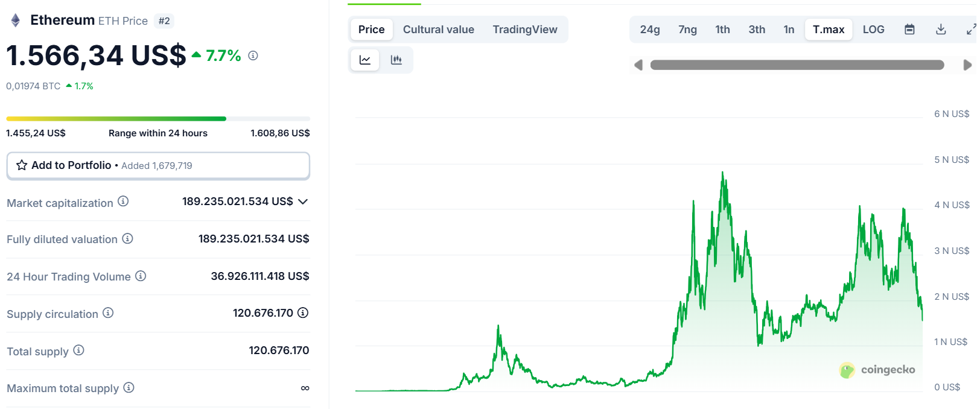This screenshot has height=409, width=980.
Task: Switch to line chart view icon
Action: (365, 60)
